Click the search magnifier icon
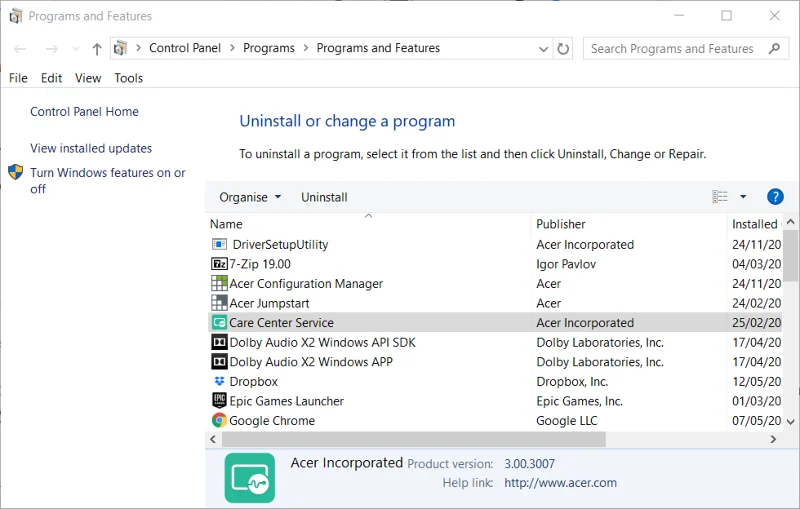The width and height of the screenshot is (800, 509). click(x=774, y=49)
